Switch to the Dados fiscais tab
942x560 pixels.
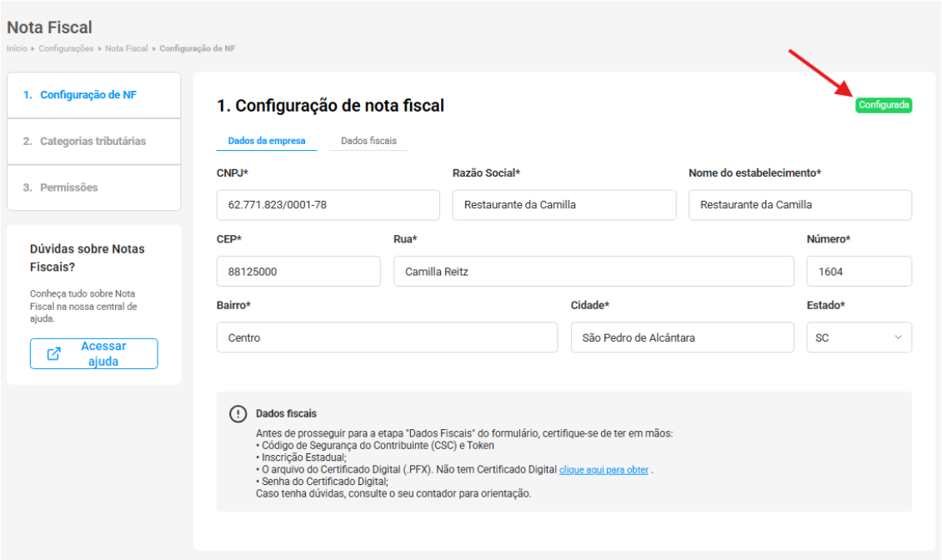pos(368,141)
